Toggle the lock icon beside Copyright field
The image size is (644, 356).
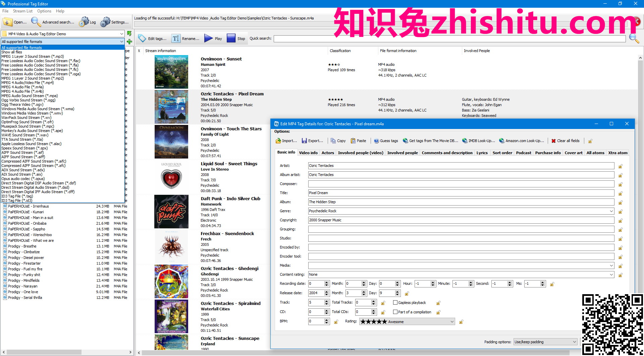(621, 221)
